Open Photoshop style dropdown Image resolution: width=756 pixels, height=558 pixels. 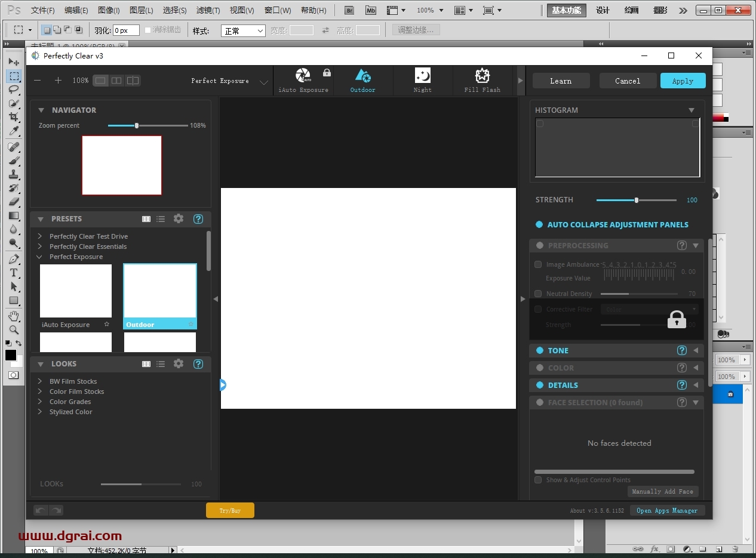point(243,30)
